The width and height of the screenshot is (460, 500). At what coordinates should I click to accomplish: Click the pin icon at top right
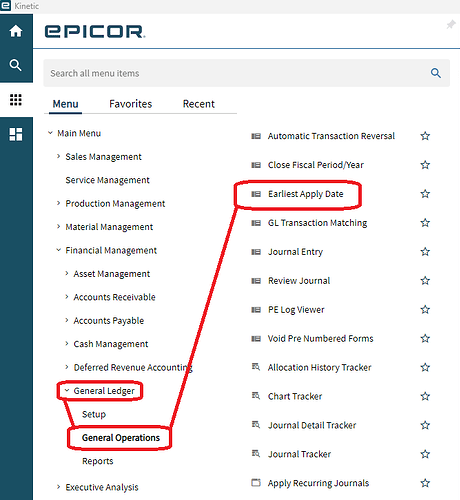tap(451, 24)
